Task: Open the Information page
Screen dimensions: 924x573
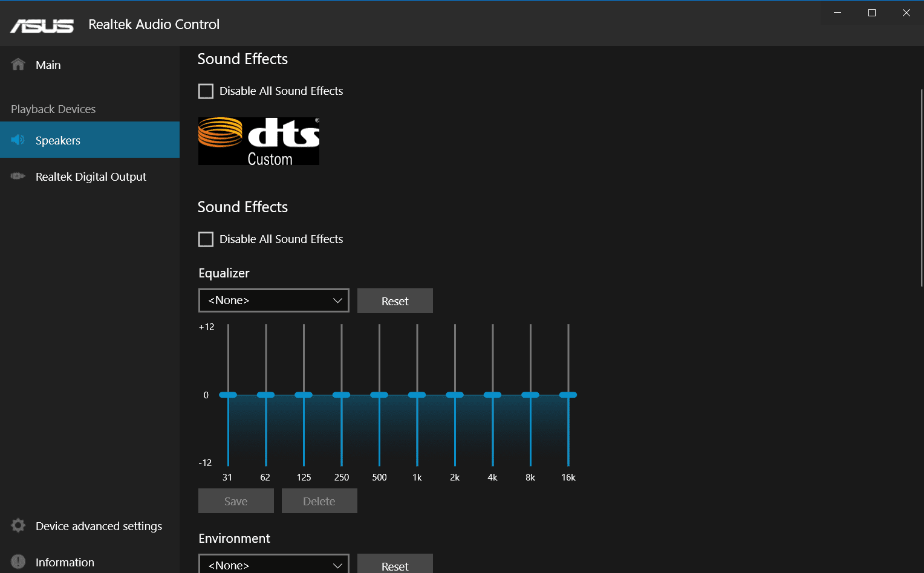Action: pos(89,562)
